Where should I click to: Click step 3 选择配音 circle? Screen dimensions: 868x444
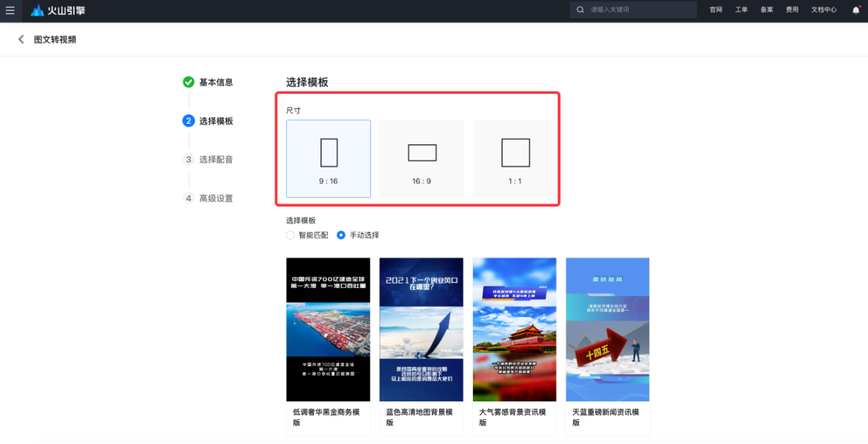tap(188, 160)
